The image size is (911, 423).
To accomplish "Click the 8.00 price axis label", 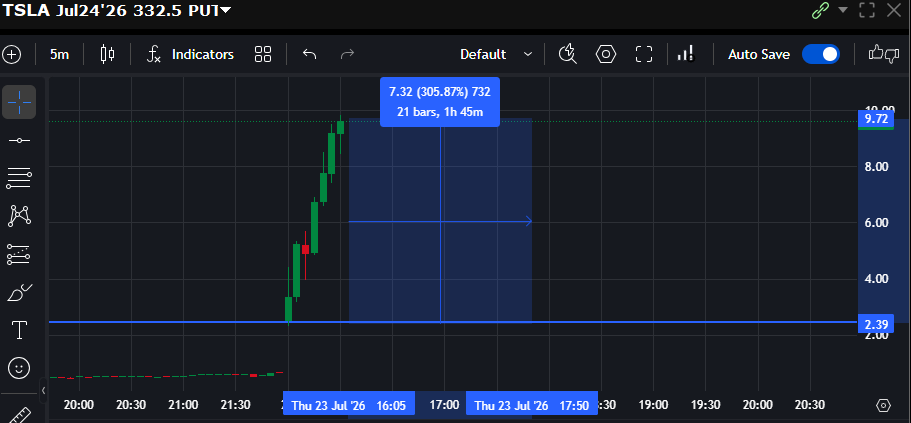I will tap(877, 167).
